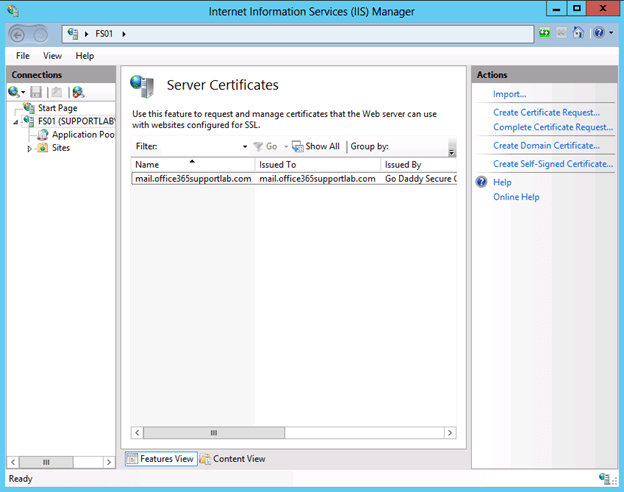
Task: Select the Sites node in the tree
Action: [x=60, y=148]
